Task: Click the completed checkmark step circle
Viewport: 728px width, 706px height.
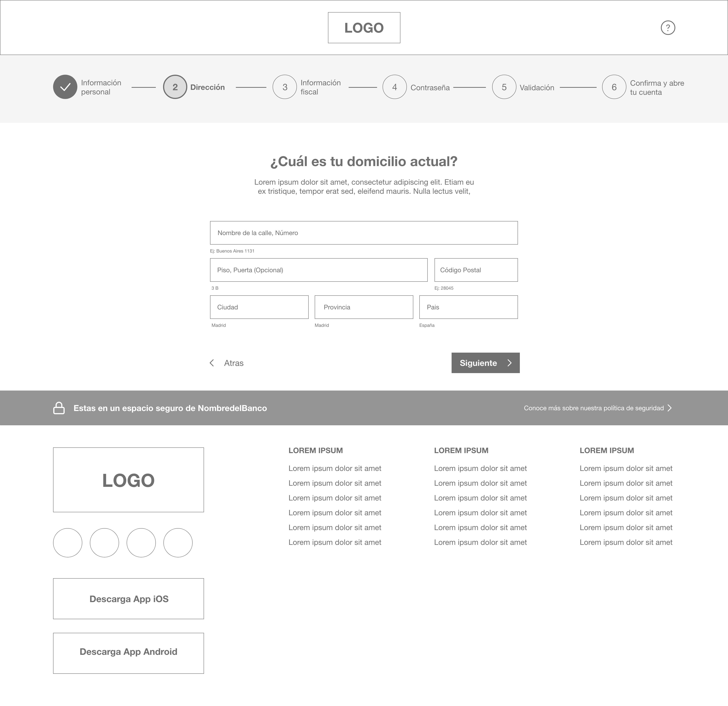Action: tap(65, 87)
